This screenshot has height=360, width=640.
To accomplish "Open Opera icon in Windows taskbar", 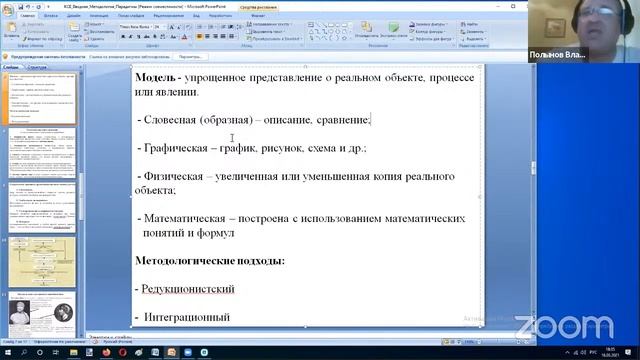I will pyautogui.click(x=122, y=352).
